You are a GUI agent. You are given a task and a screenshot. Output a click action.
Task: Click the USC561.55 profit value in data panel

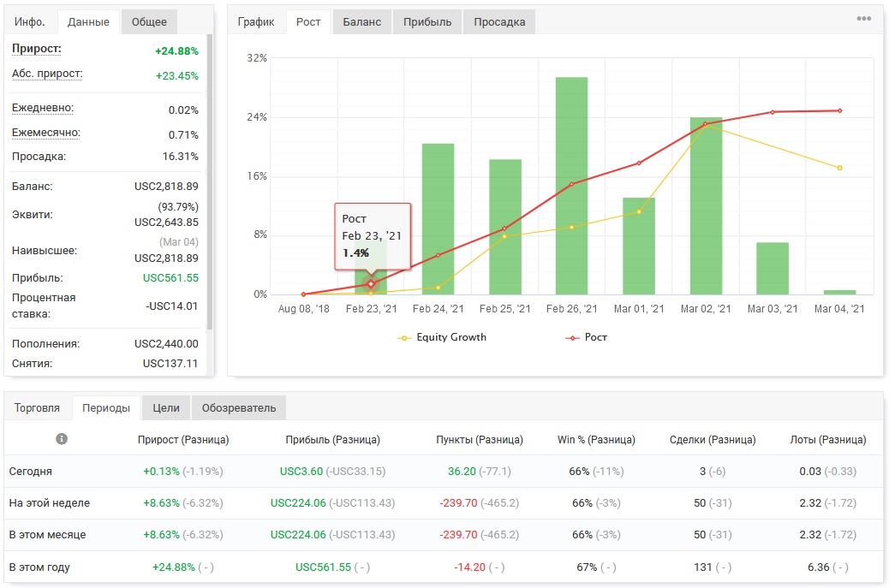coord(170,278)
